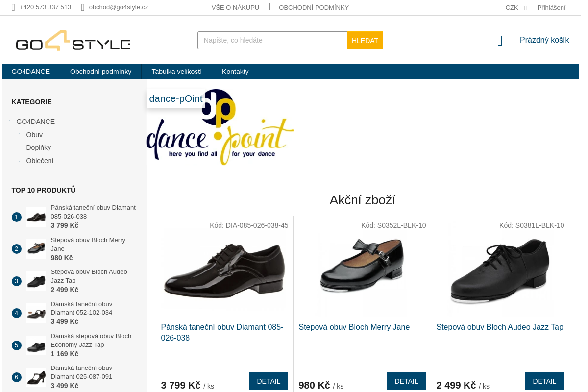Open Stepová obuv Bloch Merry Jane title

[354, 327]
